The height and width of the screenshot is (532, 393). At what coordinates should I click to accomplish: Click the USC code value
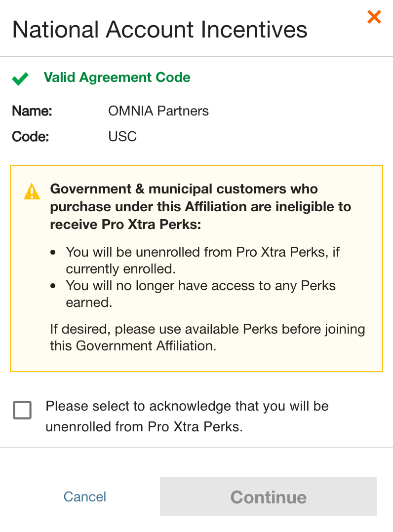[x=122, y=136]
